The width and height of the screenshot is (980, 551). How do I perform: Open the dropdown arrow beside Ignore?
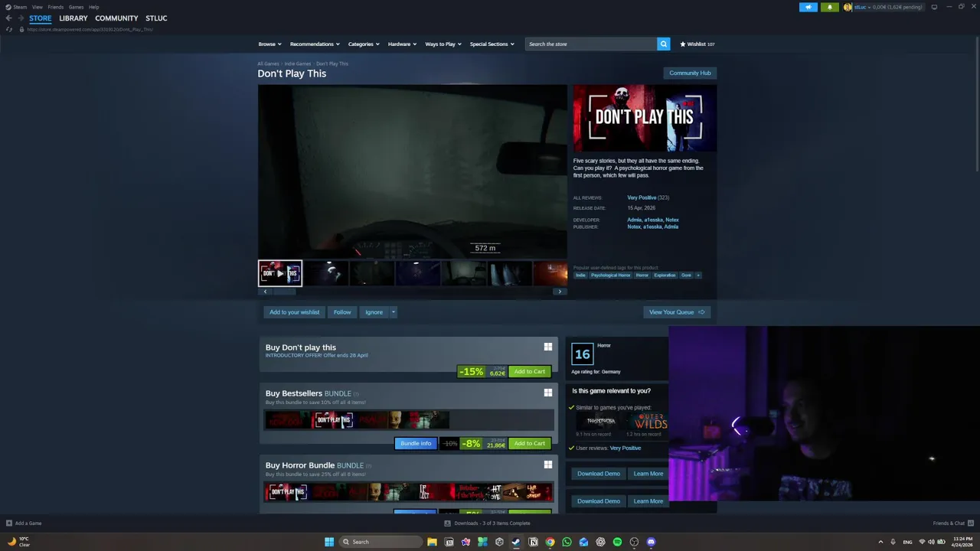click(393, 312)
